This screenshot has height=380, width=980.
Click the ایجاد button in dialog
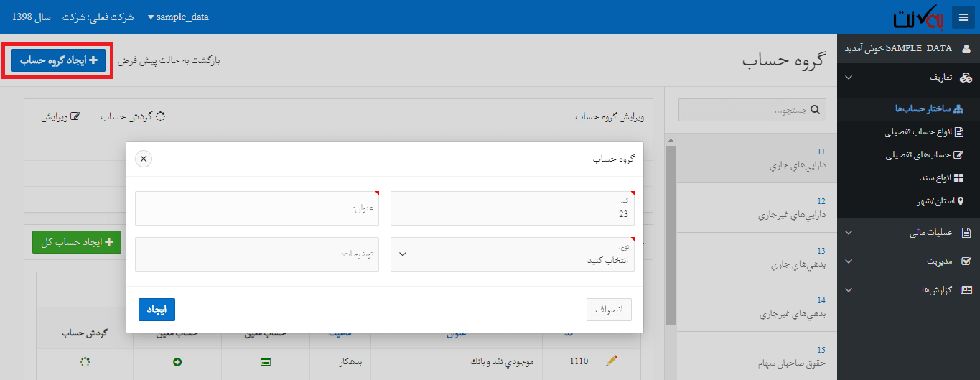[x=157, y=310]
